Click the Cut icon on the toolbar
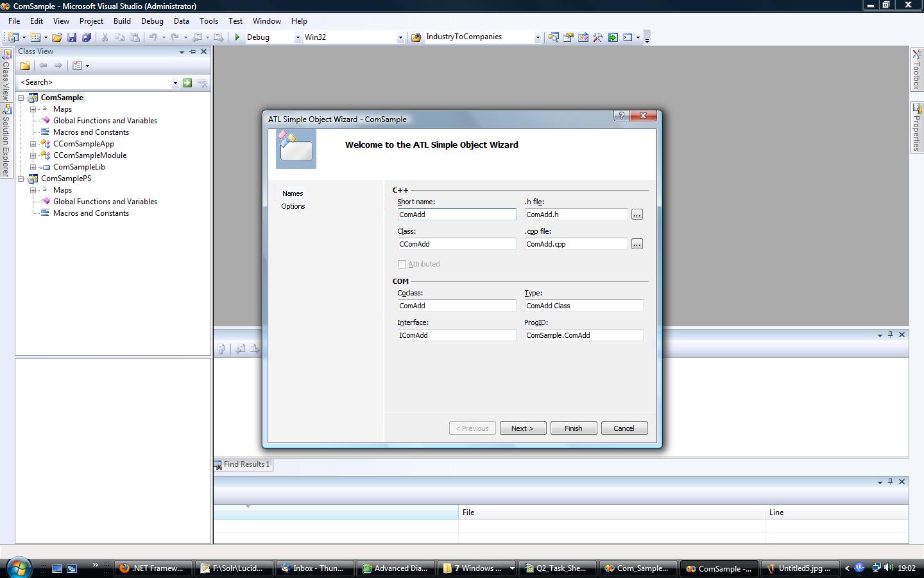The height and width of the screenshot is (578, 924). tap(105, 37)
